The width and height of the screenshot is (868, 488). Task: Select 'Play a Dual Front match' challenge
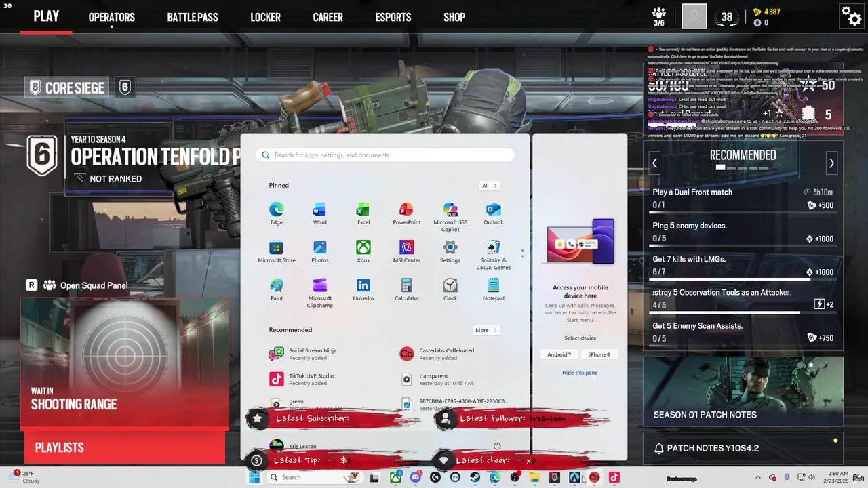tap(743, 199)
